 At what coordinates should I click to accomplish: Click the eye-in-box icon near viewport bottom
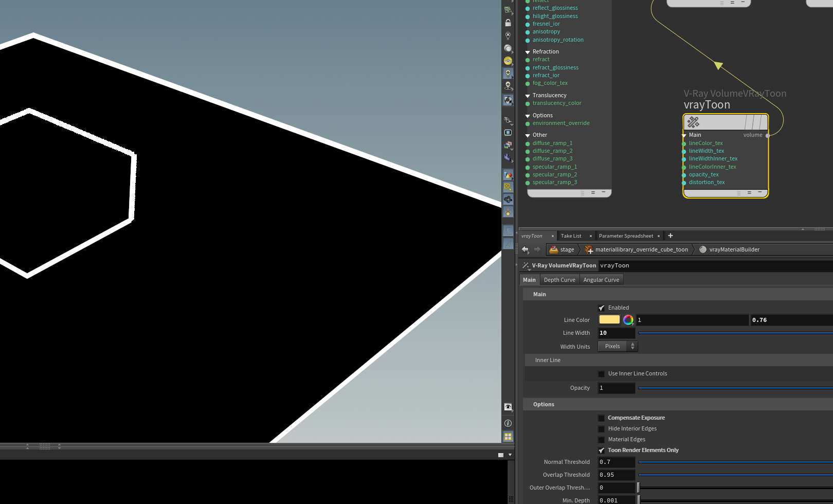[x=508, y=407]
